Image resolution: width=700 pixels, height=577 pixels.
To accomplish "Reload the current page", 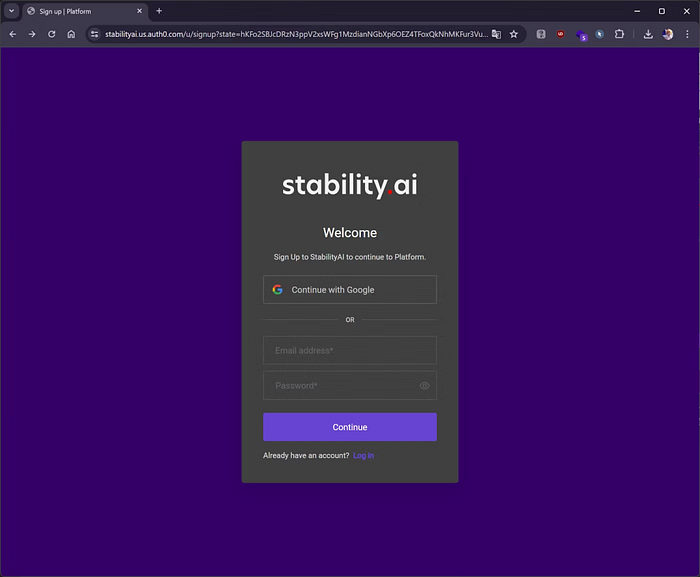I will pyautogui.click(x=51, y=34).
